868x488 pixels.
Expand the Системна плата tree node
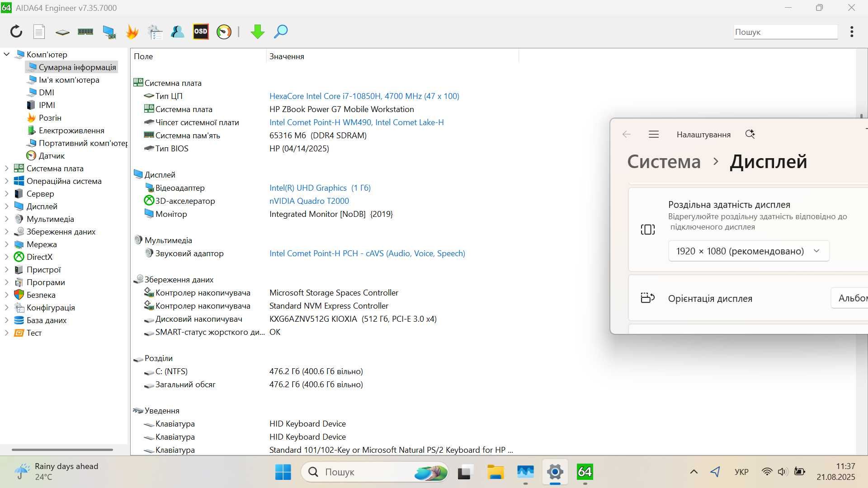pyautogui.click(x=7, y=168)
